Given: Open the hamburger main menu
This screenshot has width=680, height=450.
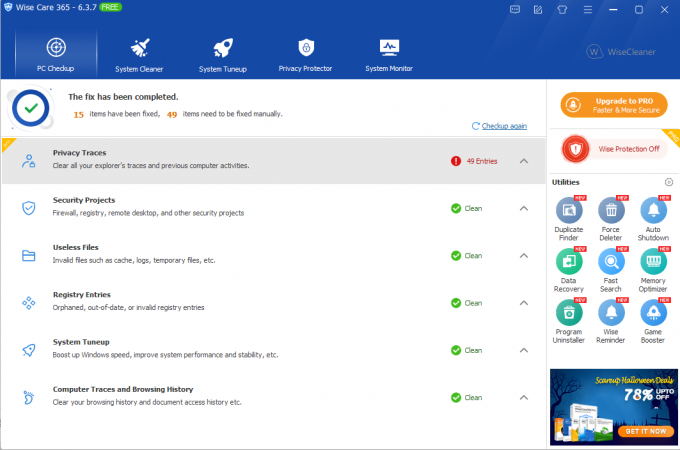Looking at the screenshot, I should coord(588,10).
